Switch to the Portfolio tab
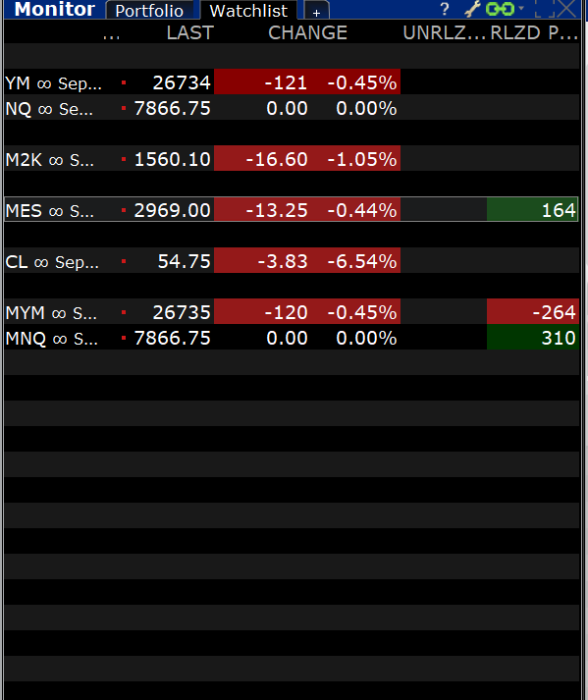Screen dimensions: 588x700 149,11
